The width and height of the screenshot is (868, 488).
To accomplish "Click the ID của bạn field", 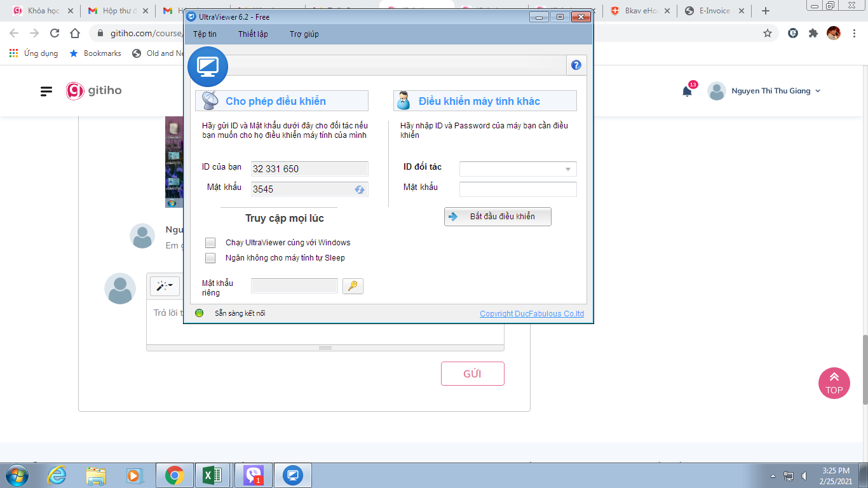I will (309, 168).
